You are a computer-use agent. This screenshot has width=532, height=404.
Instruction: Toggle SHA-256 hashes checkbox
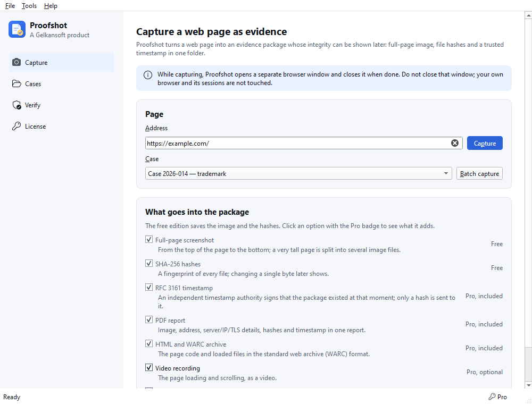(148, 263)
